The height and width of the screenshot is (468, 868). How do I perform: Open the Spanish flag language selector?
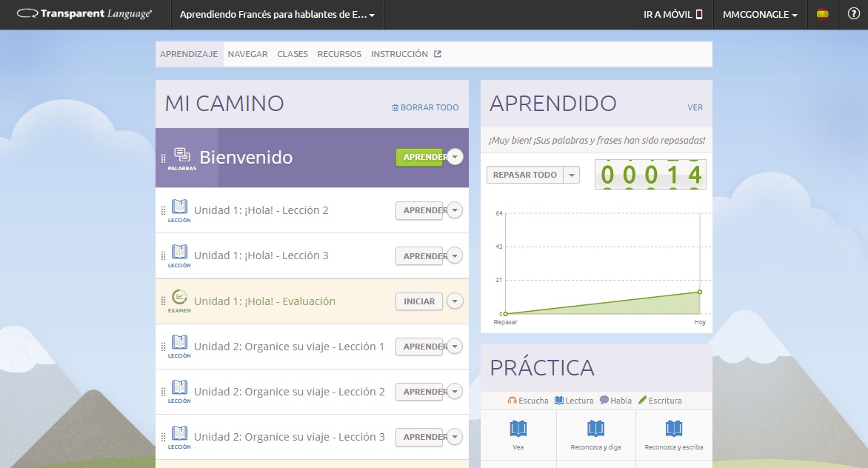pyautogui.click(x=822, y=13)
